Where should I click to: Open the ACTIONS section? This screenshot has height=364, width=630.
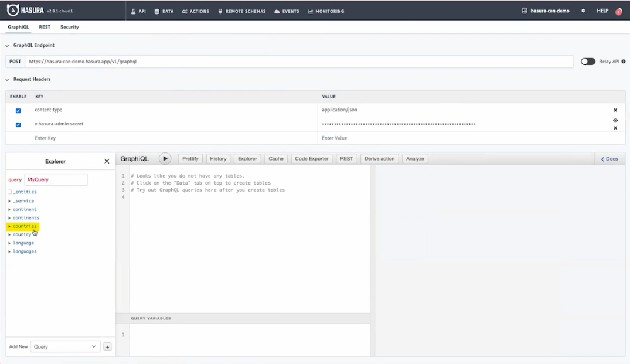pos(195,11)
